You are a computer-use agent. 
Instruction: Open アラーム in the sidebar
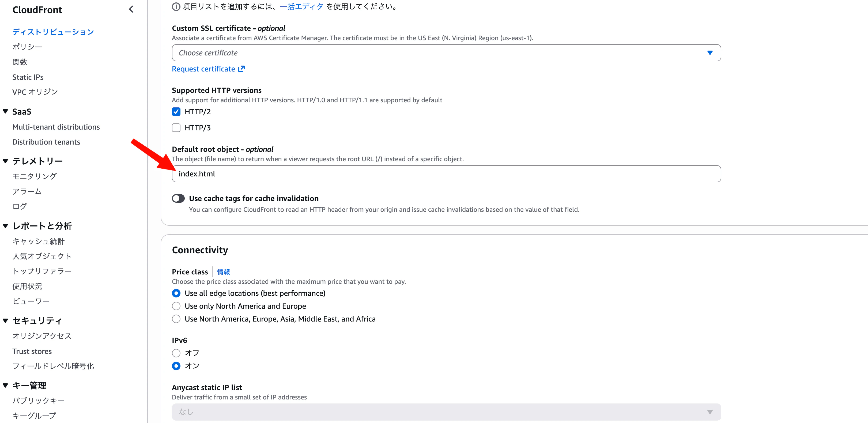pos(27,191)
